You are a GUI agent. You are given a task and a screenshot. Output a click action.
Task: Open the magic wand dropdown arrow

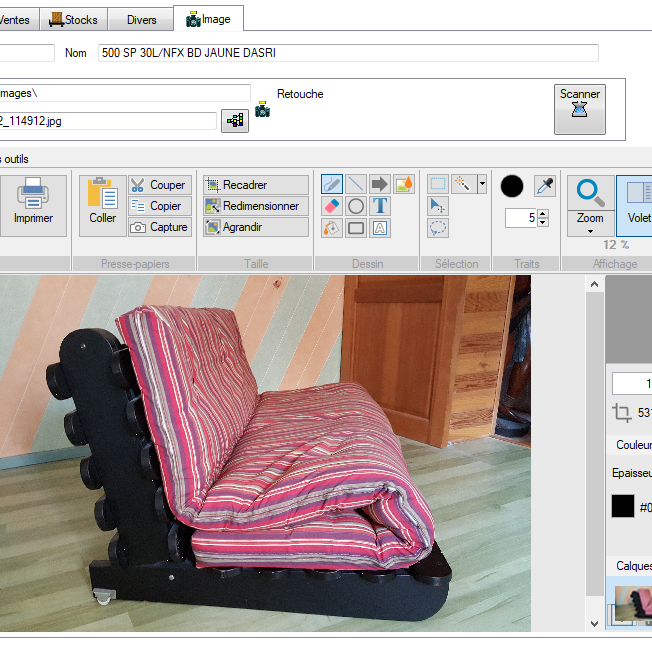(482, 184)
